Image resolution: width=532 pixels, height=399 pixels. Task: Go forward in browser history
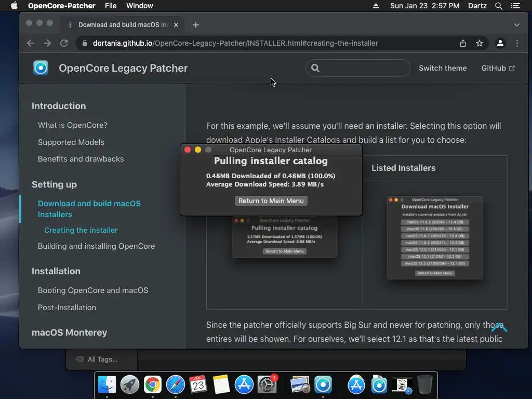pos(47,43)
